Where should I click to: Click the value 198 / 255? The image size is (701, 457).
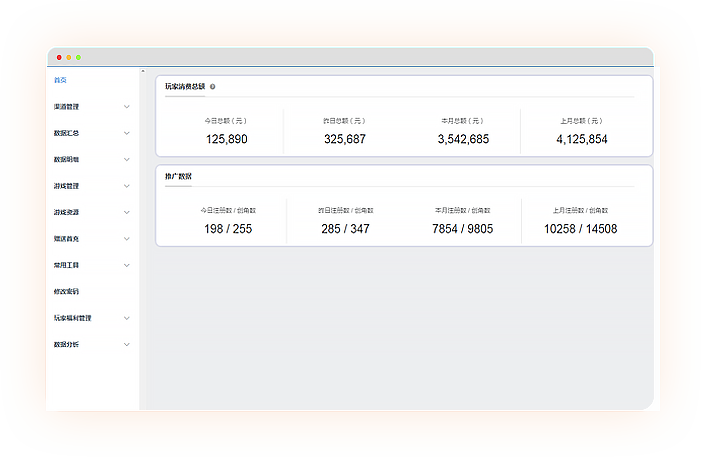coord(228,229)
